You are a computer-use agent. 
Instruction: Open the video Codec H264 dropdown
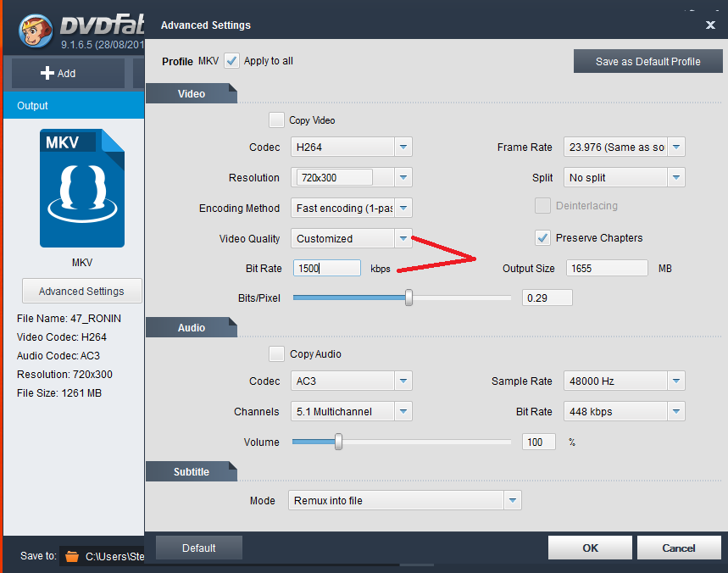403,147
